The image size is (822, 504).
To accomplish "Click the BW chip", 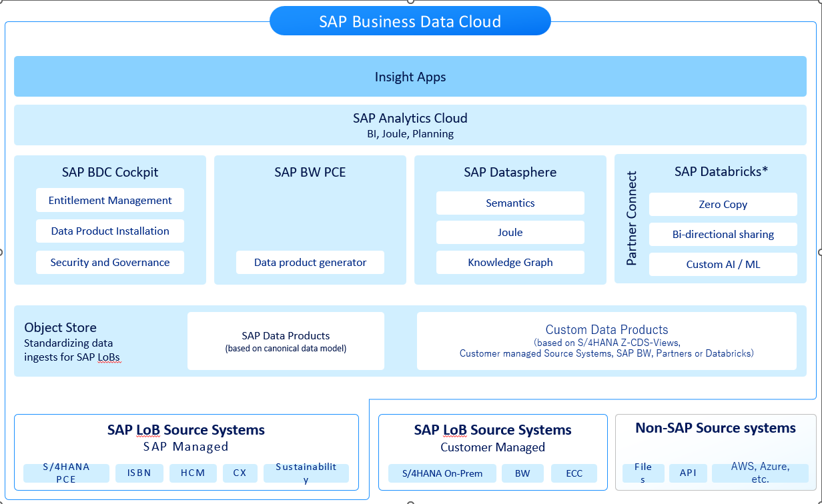I will point(522,474).
